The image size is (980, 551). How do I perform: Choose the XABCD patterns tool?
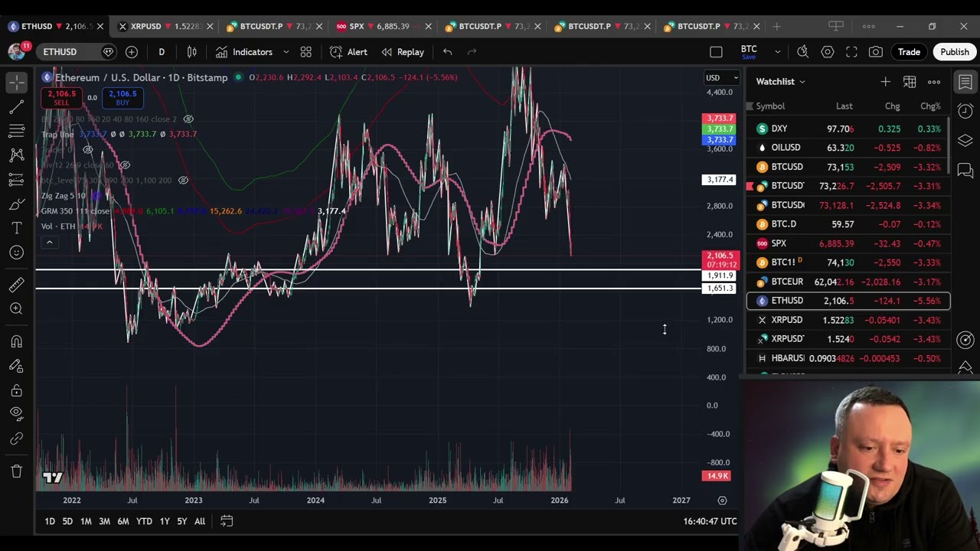pyautogui.click(x=17, y=155)
